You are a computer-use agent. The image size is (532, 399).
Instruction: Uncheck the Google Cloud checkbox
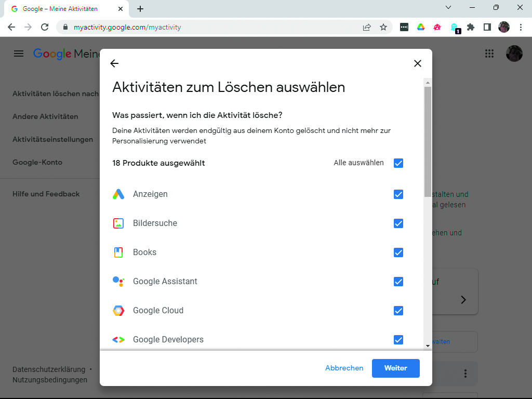[398, 311]
